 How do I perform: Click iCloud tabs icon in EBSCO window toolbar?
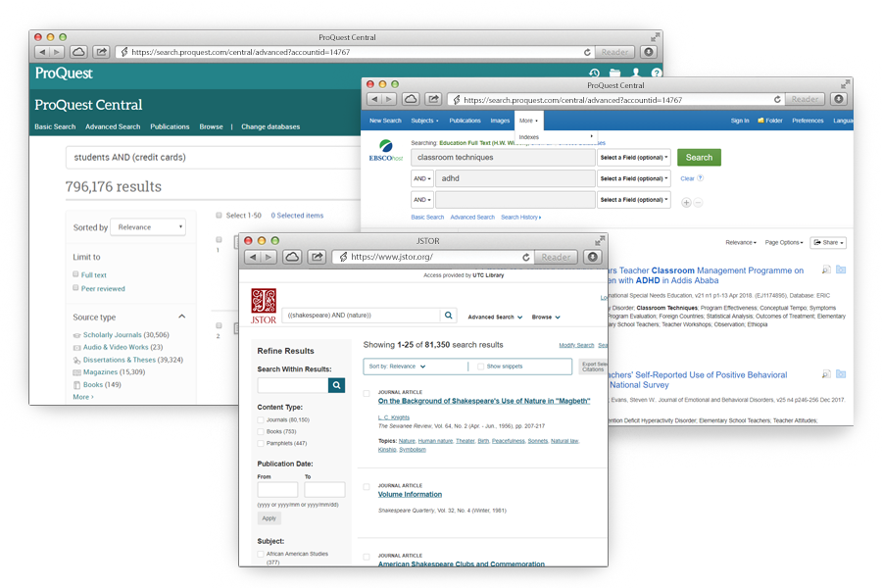[411, 100]
